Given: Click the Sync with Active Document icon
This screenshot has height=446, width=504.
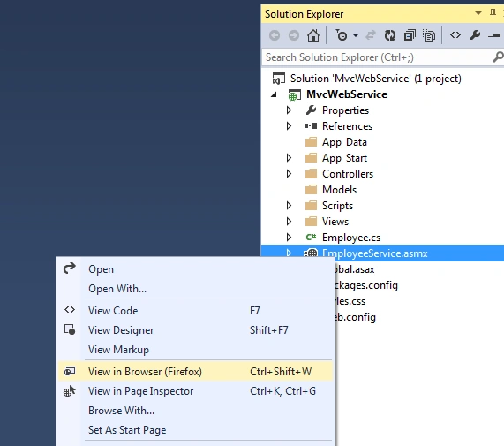Looking at the screenshot, I should (371, 35).
